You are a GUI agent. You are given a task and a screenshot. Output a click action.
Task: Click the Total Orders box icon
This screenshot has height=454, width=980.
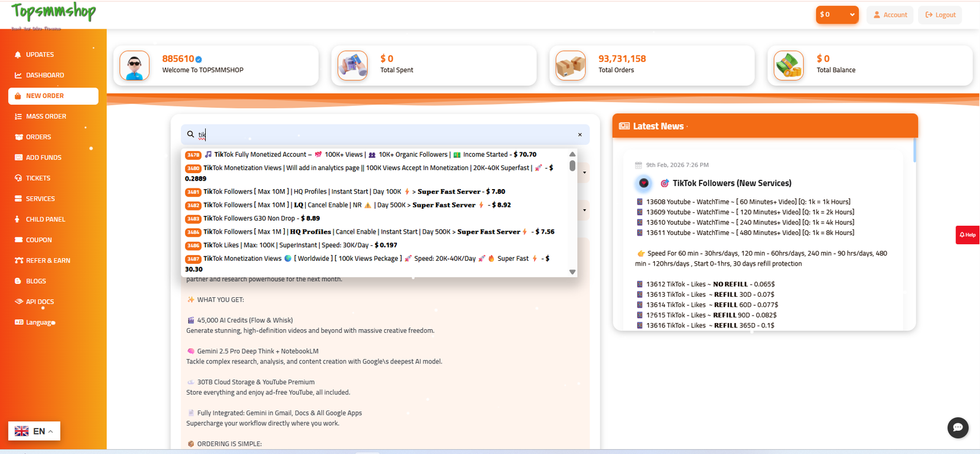point(571,65)
